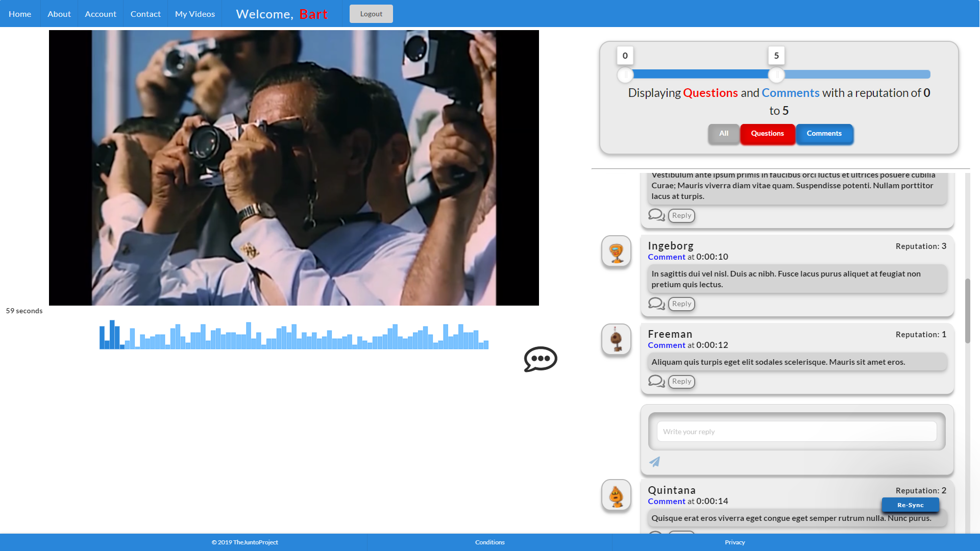
Task: Click 'Quisque erat eros' comment text
Action: (791, 518)
